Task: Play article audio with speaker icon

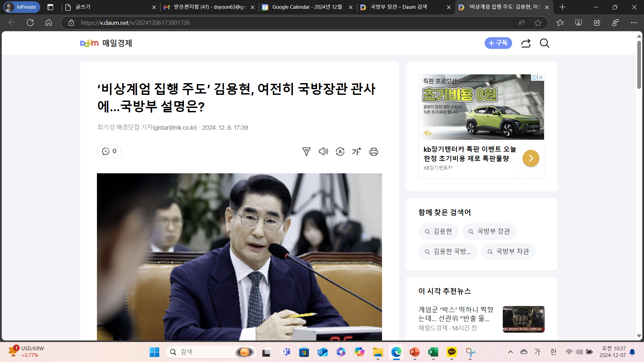Action: tap(323, 152)
